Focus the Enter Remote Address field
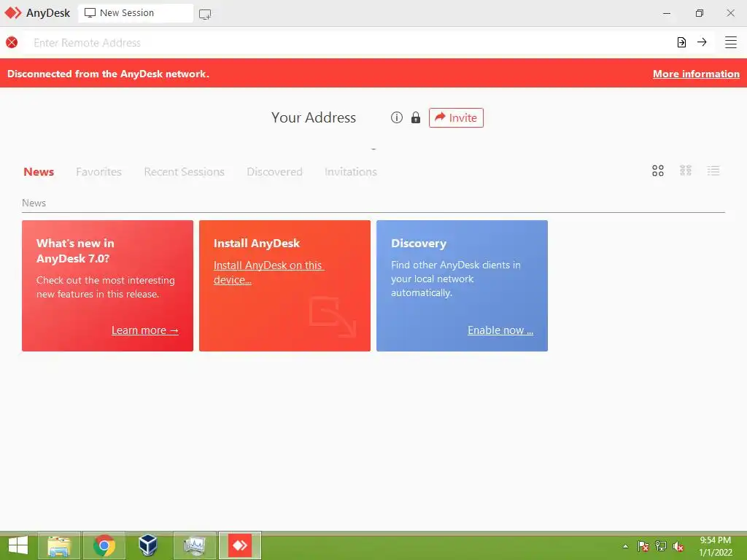Image resolution: width=747 pixels, height=560 pixels. (348, 42)
